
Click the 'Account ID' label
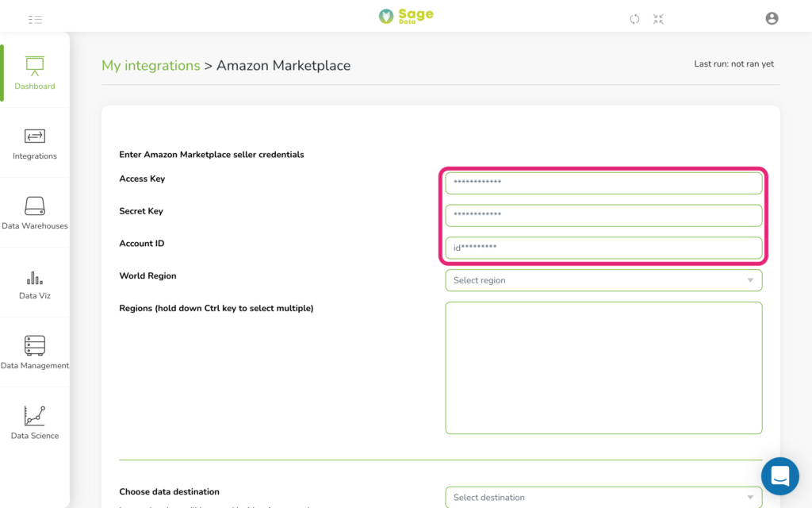pos(141,243)
